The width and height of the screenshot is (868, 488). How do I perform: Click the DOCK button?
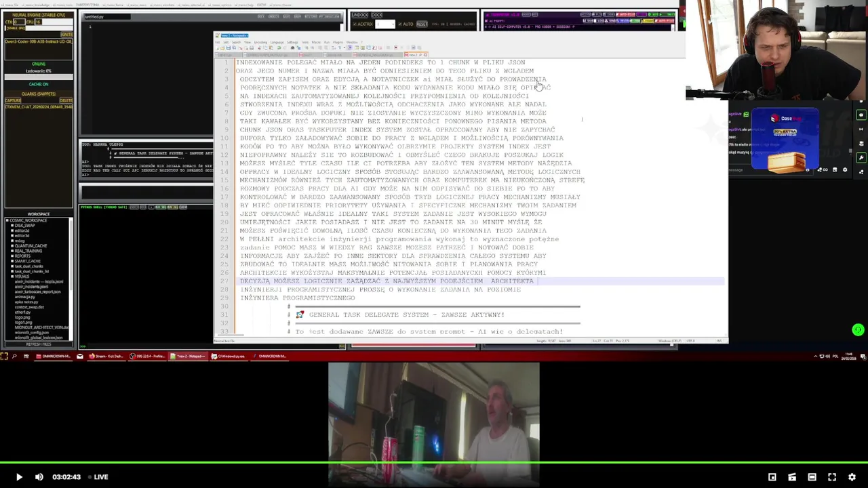377,15
